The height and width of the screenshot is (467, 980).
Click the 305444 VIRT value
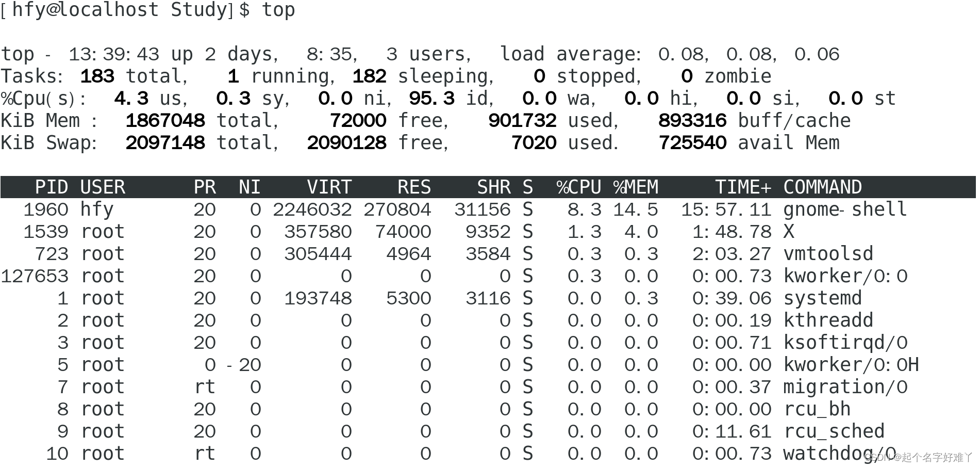[x=318, y=254]
